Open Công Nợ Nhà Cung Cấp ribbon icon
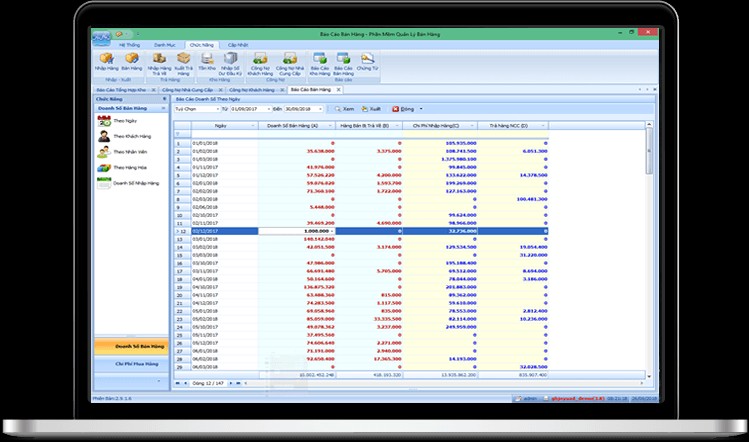This screenshot has width=749, height=442. 290,58
